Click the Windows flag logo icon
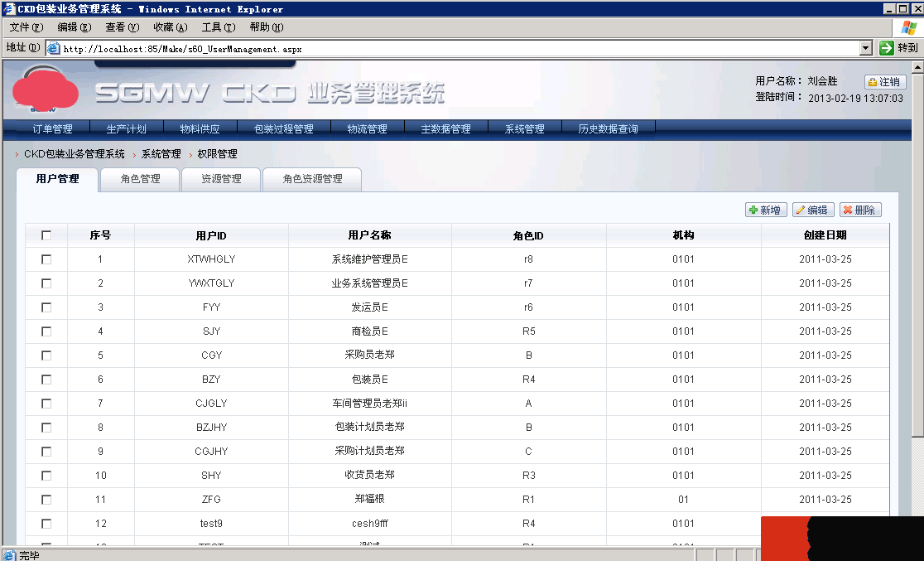The width and height of the screenshot is (924, 561). pyautogui.click(x=908, y=27)
